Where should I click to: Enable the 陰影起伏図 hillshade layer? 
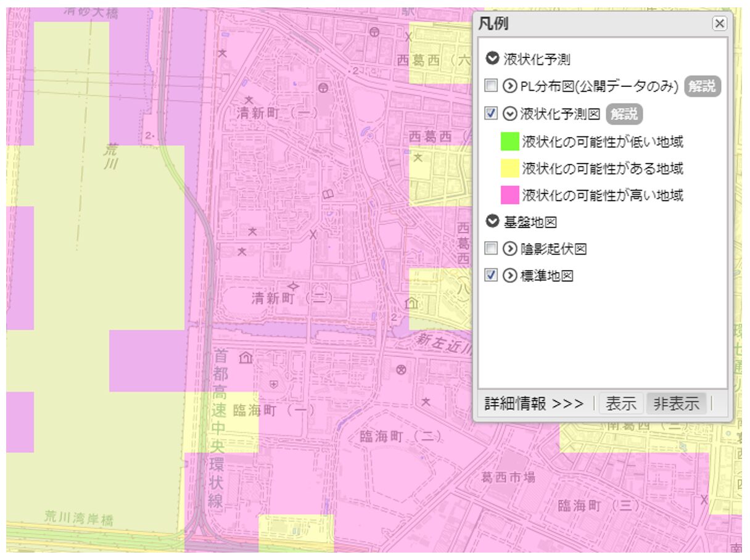[x=492, y=249]
